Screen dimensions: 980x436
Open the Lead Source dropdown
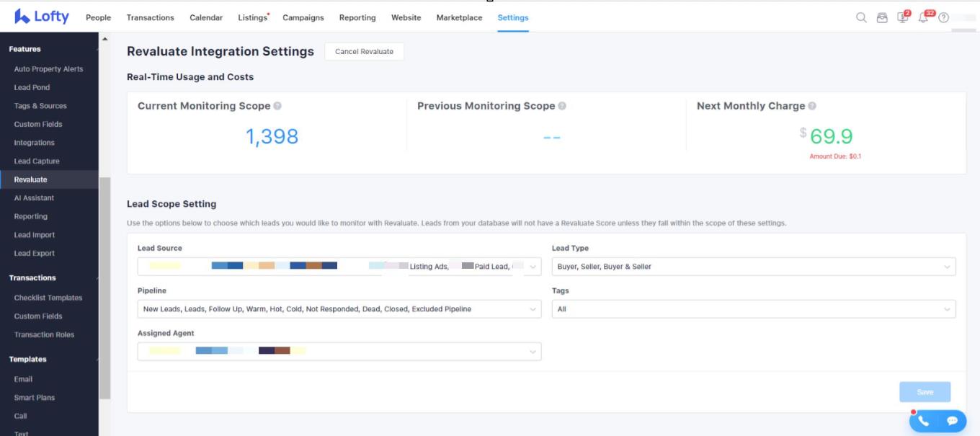[339, 267]
